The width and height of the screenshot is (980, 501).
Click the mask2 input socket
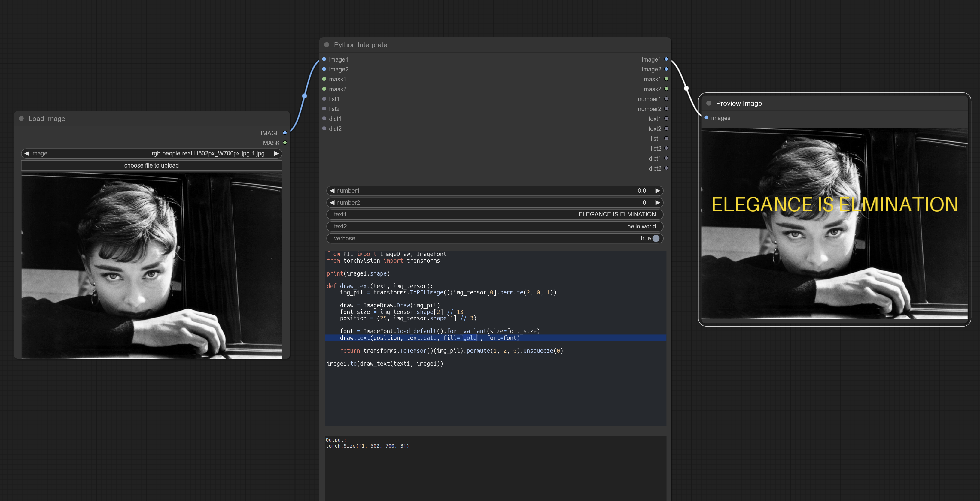(x=324, y=89)
